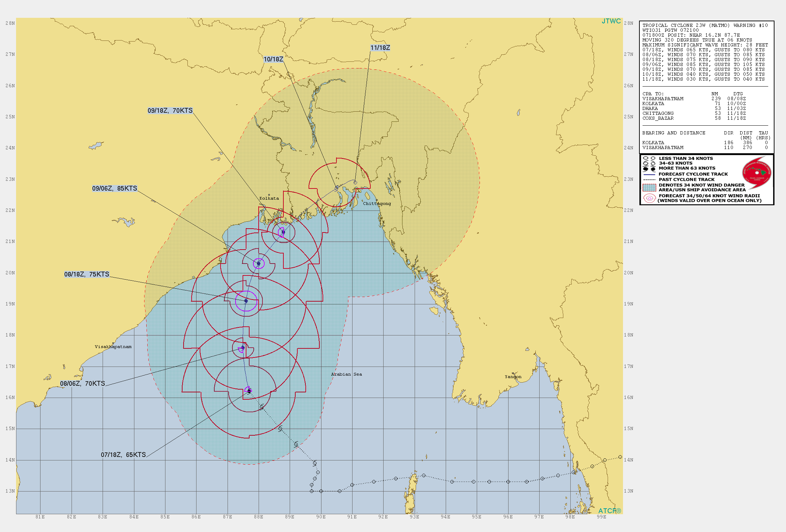Click the 09/06Z, 85KTS forecast label
Screen dimensions: 786x532
114,189
